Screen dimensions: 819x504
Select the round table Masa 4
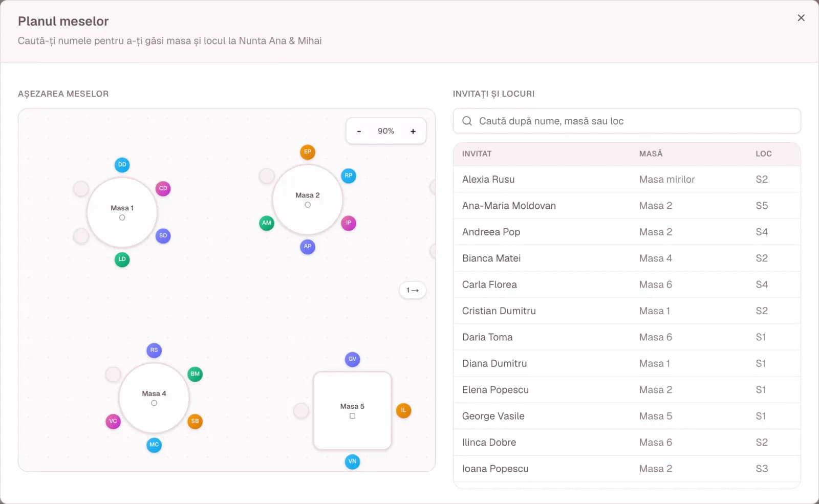point(154,398)
